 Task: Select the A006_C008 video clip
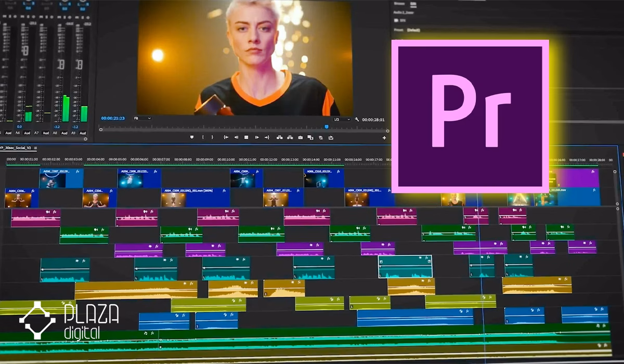pyautogui.click(x=139, y=178)
